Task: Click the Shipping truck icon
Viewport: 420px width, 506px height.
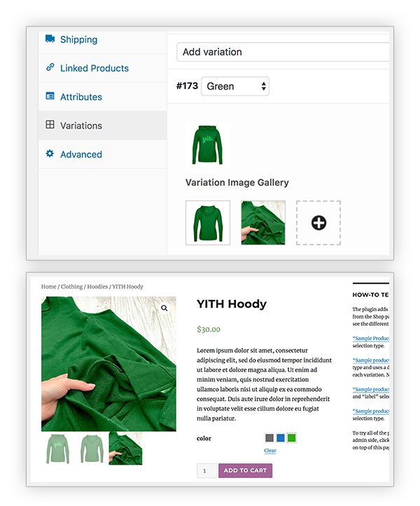Action: coord(50,39)
